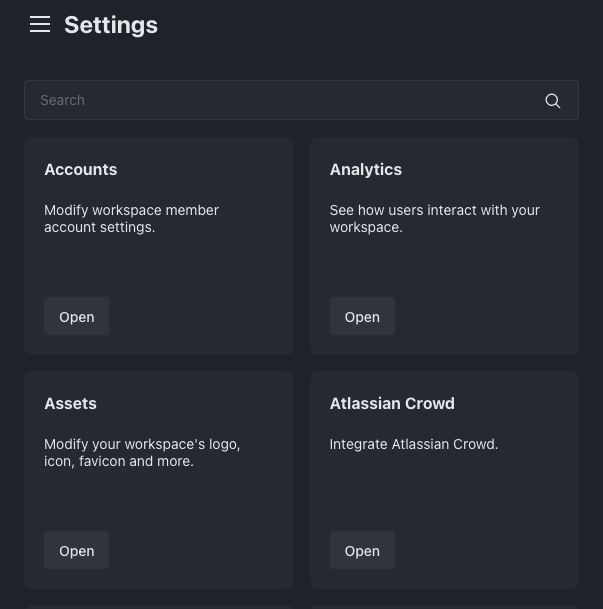Screen dimensions: 603x609
Task: Click the Settings page heading
Action: 111,25
